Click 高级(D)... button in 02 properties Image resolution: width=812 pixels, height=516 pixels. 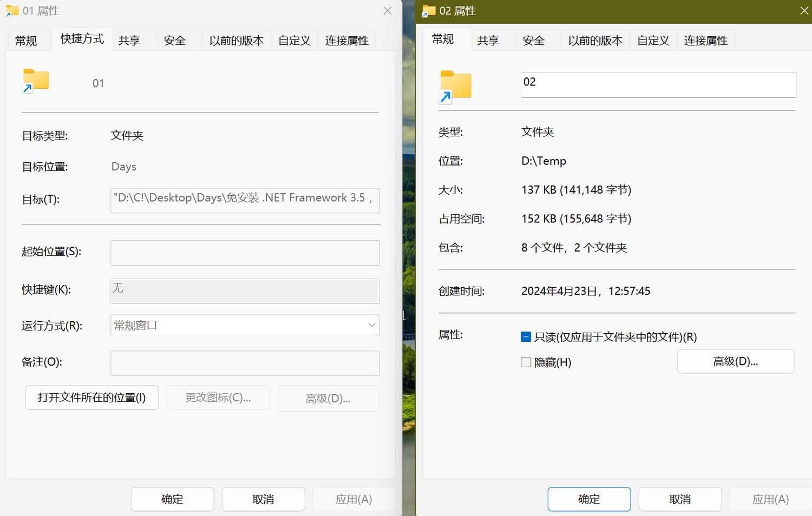(735, 361)
